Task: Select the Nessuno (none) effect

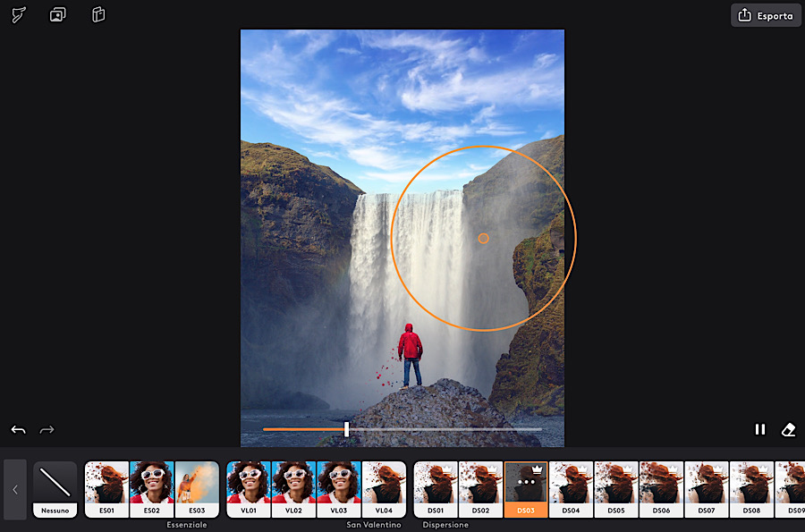Action: [x=55, y=489]
